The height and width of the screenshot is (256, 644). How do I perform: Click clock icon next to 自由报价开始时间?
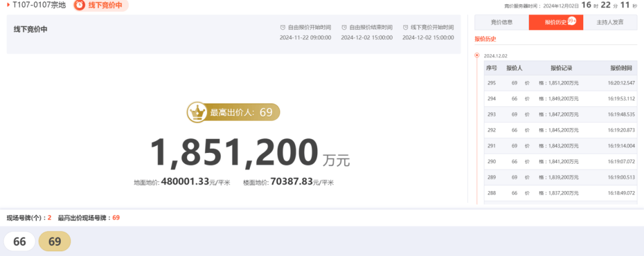coord(283,27)
